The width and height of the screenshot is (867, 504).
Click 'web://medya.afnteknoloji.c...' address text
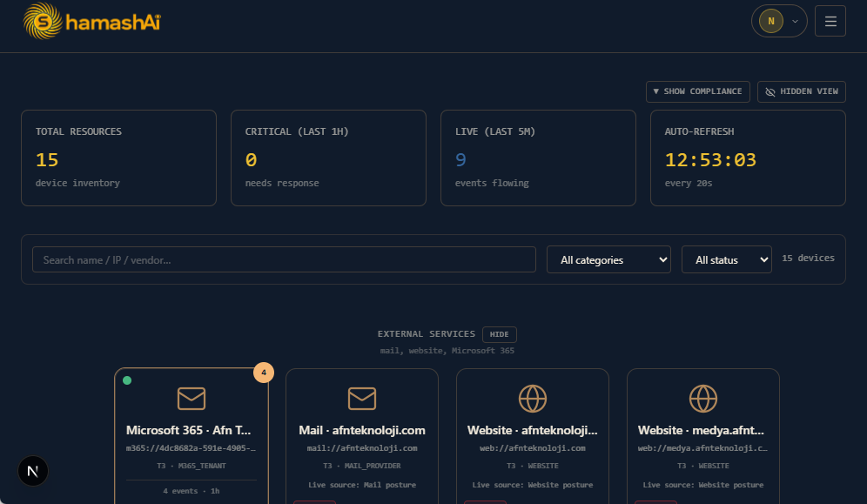[702, 448]
